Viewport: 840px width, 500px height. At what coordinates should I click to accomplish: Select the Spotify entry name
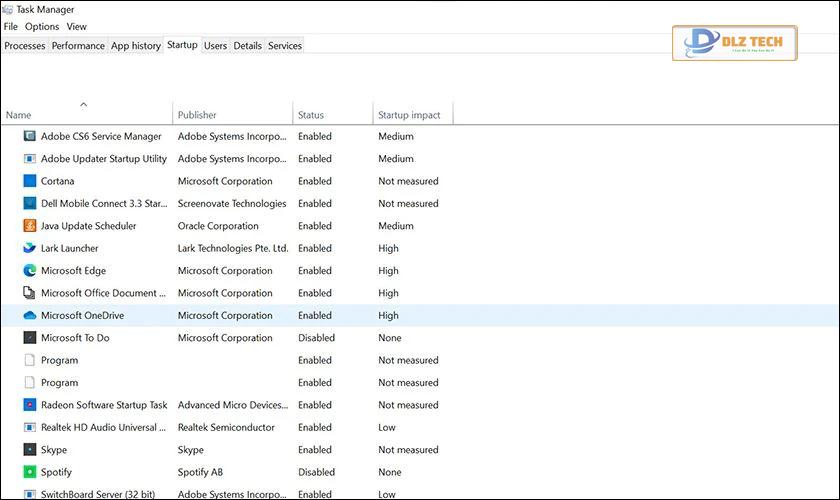pos(56,472)
